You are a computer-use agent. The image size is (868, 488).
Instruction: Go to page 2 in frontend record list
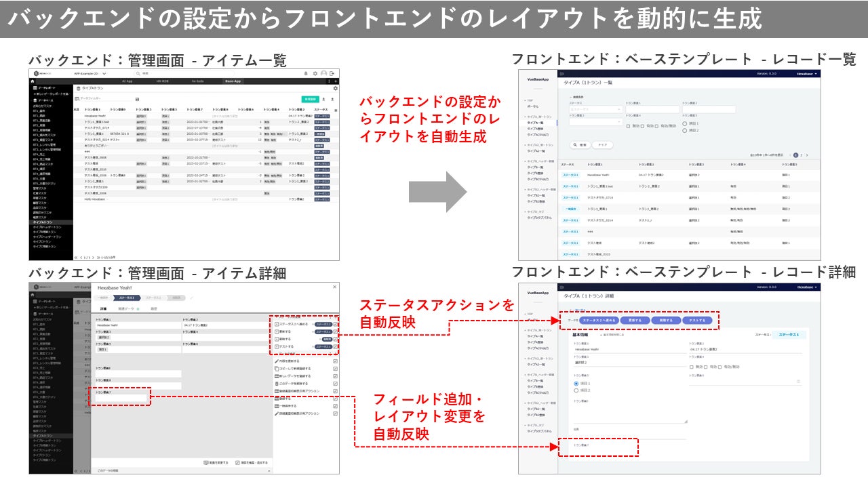click(x=801, y=155)
